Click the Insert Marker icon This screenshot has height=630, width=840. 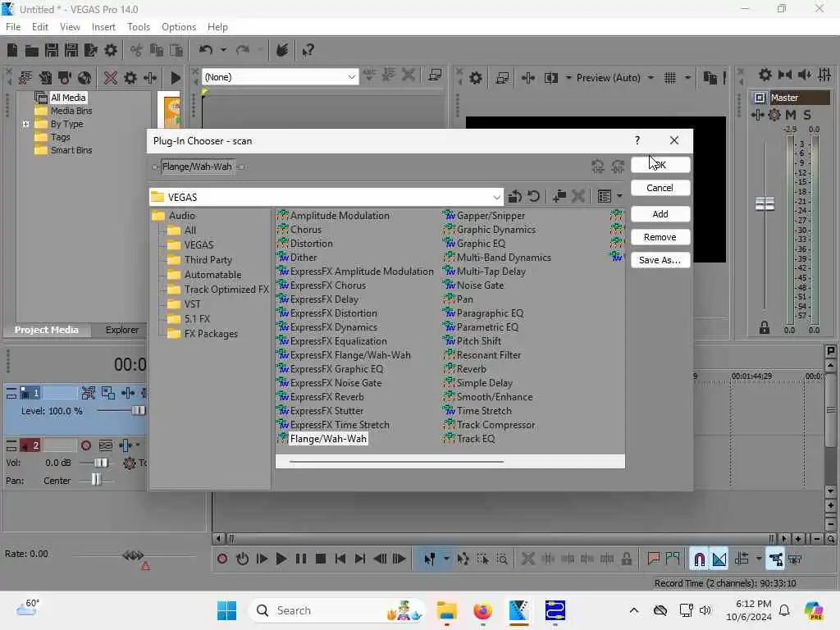[x=652, y=559]
